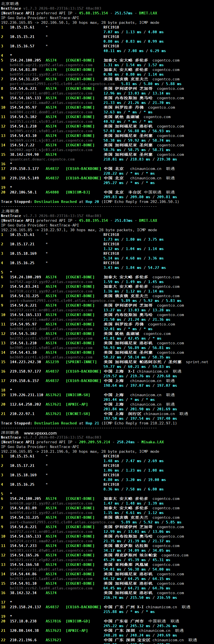Select the 205.27 ms latency value
214x644 pixels.
[x=113, y=183]
